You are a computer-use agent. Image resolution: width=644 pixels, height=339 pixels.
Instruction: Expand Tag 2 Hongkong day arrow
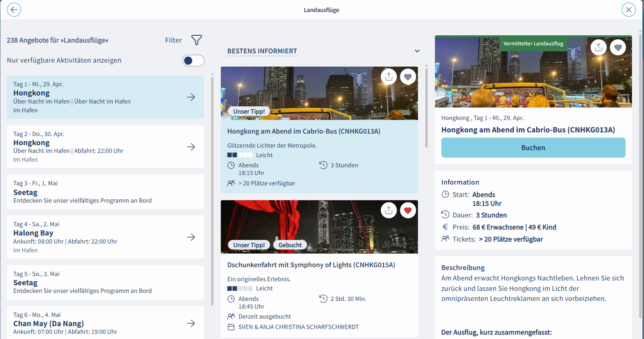pyautogui.click(x=191, y=147)
